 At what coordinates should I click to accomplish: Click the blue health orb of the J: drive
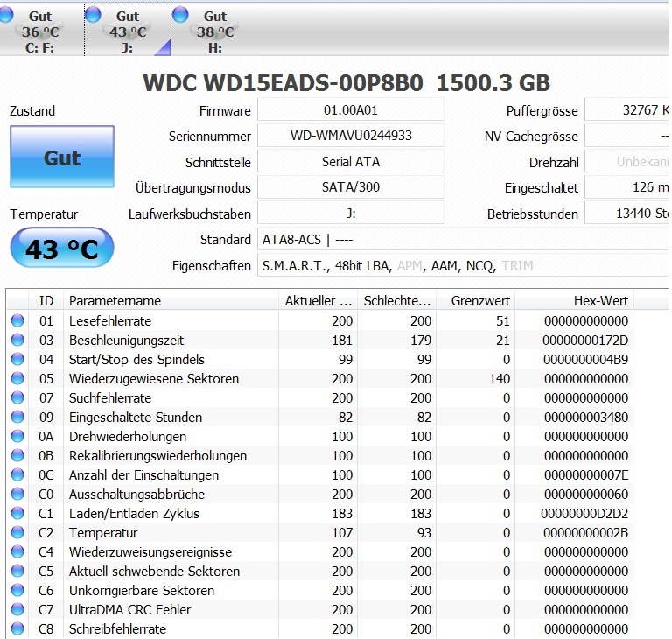[x=93, y=15]
